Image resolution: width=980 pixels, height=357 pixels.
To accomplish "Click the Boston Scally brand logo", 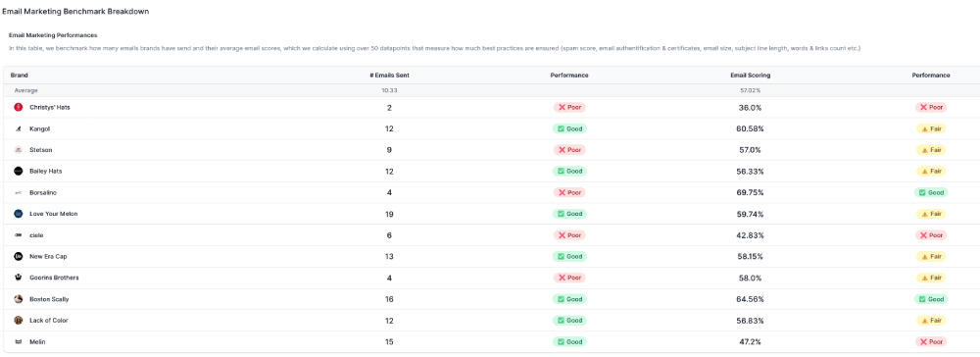I will click(18, 299).
